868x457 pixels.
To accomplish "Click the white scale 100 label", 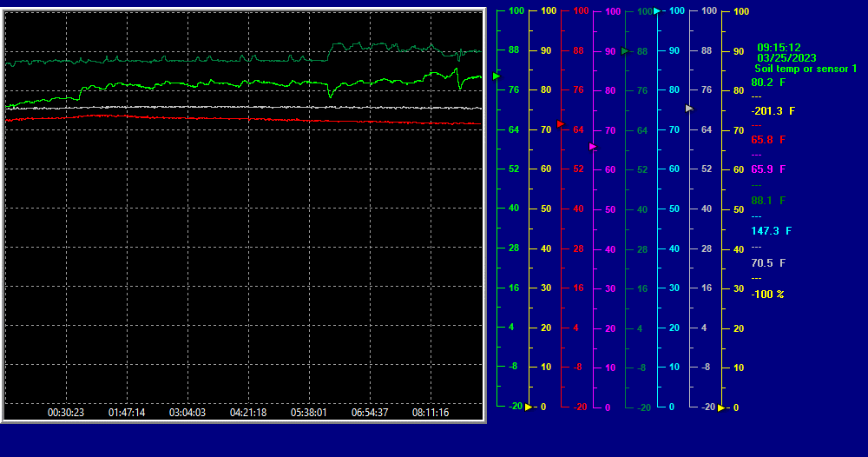I will tap(709, 10).
